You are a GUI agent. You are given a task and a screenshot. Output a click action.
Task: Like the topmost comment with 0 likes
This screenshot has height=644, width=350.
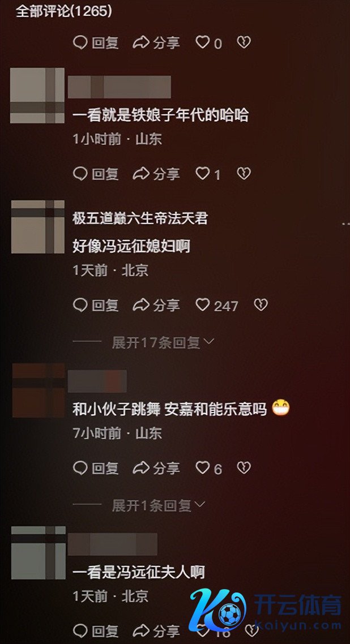[208, 42]
